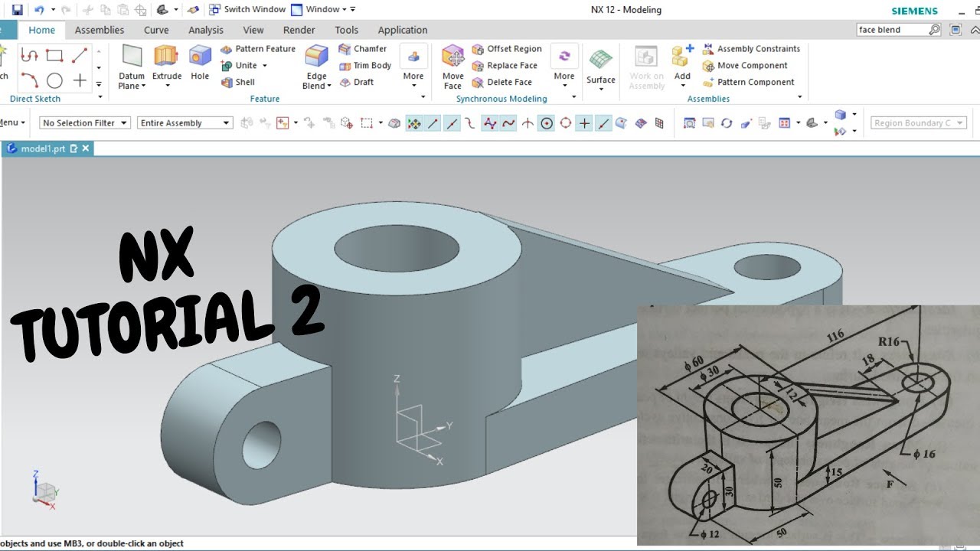Click the Undo arrow icon
This screenshot has width=980, height=551.
38,10
